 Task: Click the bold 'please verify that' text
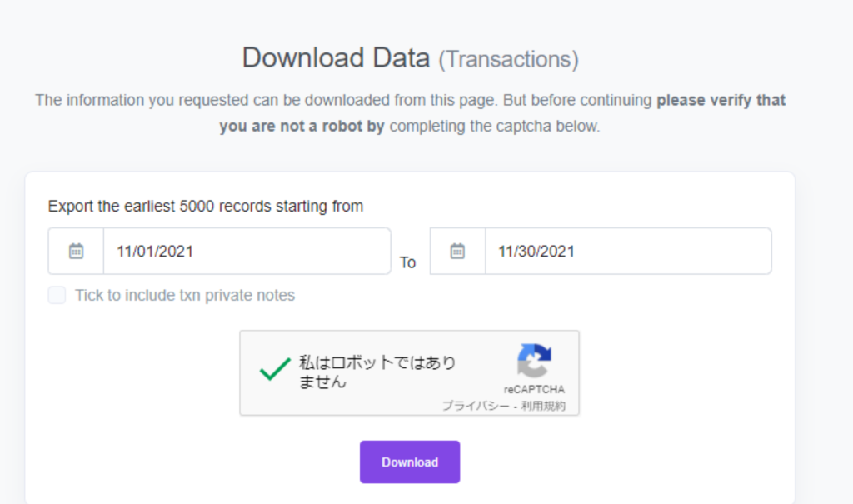[721, 100]
